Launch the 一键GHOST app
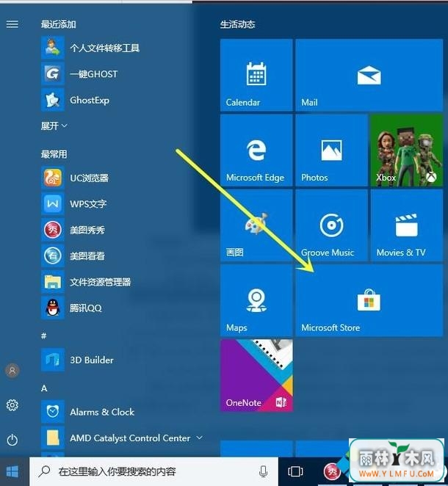Screen dimensions: 448x486 point(79,73)
